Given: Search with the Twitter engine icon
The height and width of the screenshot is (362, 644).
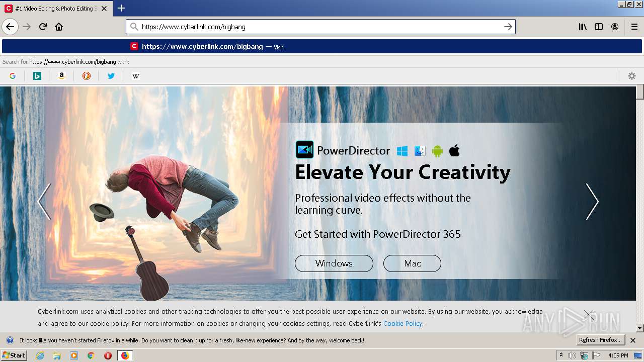Looking at the screenshot, I should [x=111, y=76].
